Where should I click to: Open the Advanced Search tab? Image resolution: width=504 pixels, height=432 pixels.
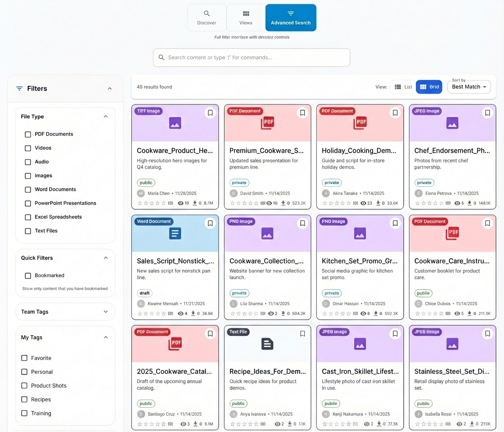click(x=291, y=18)
